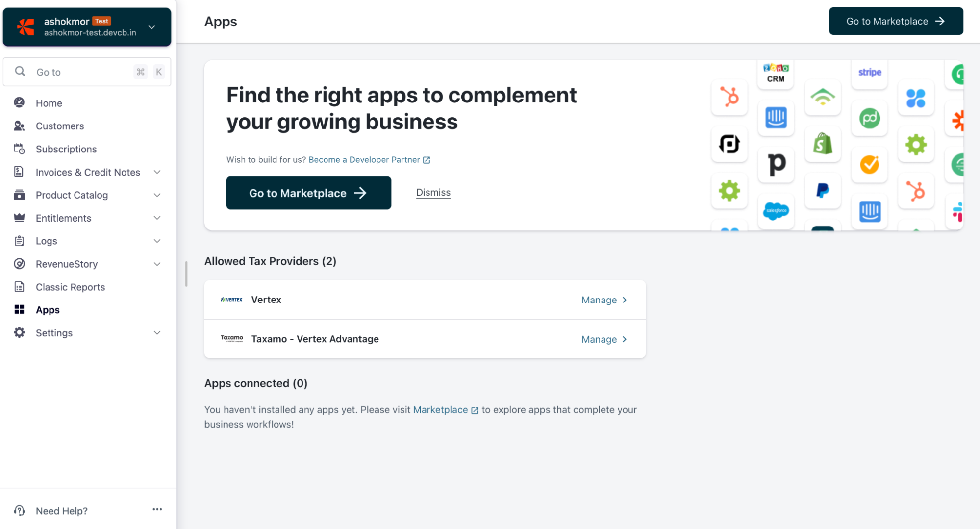Manage the Vertex tax provider
980x529 pixels.
(604, 300)
